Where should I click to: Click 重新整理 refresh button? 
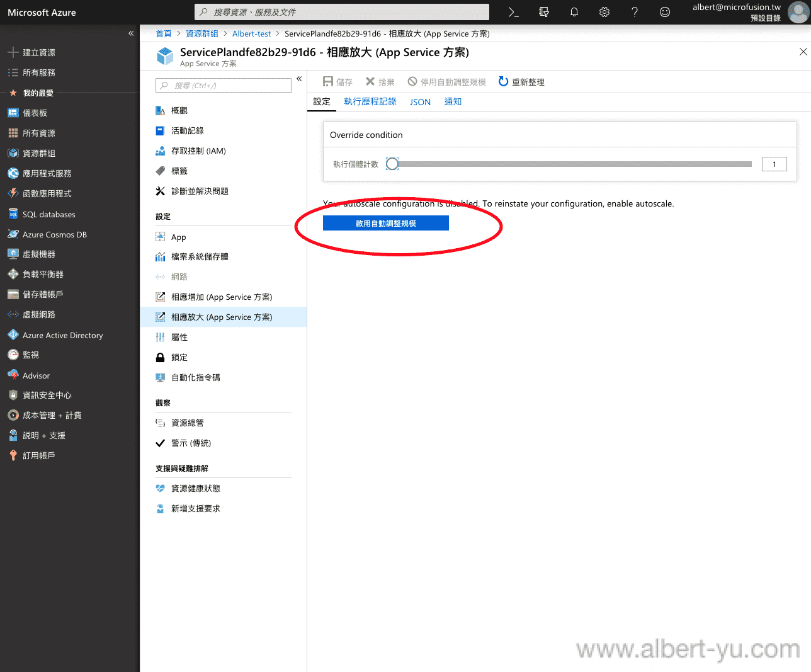[x=521, y=82]
